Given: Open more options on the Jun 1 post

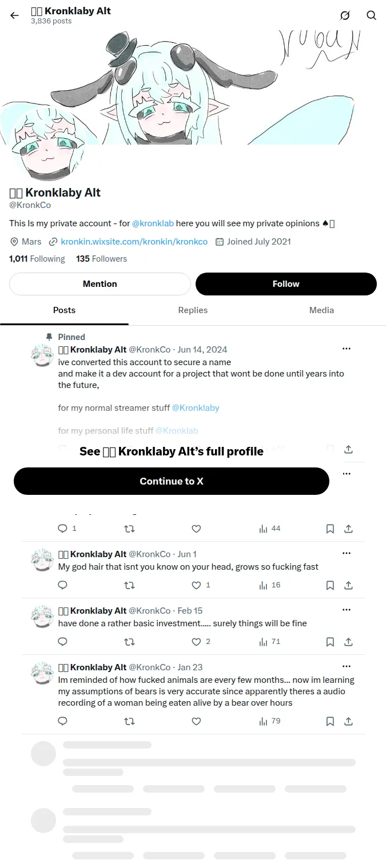Looking at the screenshot, I should 347,553.
